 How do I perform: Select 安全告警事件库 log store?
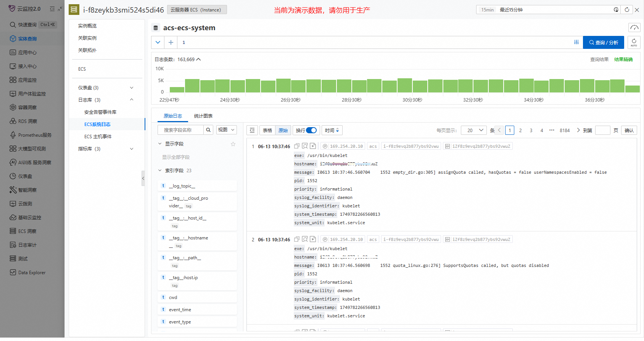100,112
